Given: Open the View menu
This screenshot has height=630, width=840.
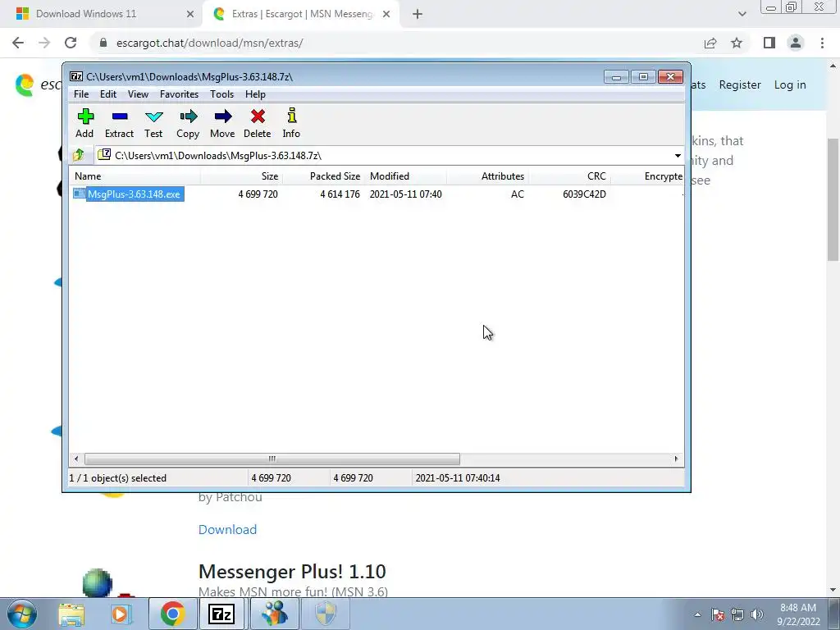Looking at the screenshot, I should tap(138, 94).
